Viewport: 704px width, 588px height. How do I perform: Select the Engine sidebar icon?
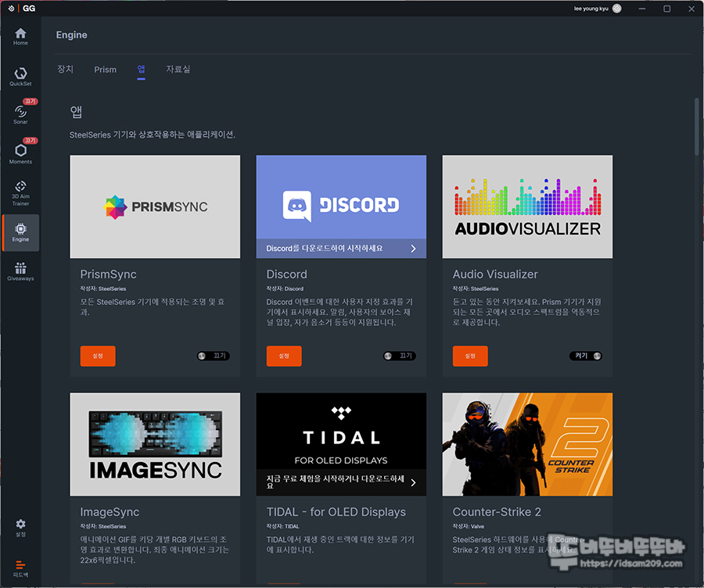click(20, 232)
